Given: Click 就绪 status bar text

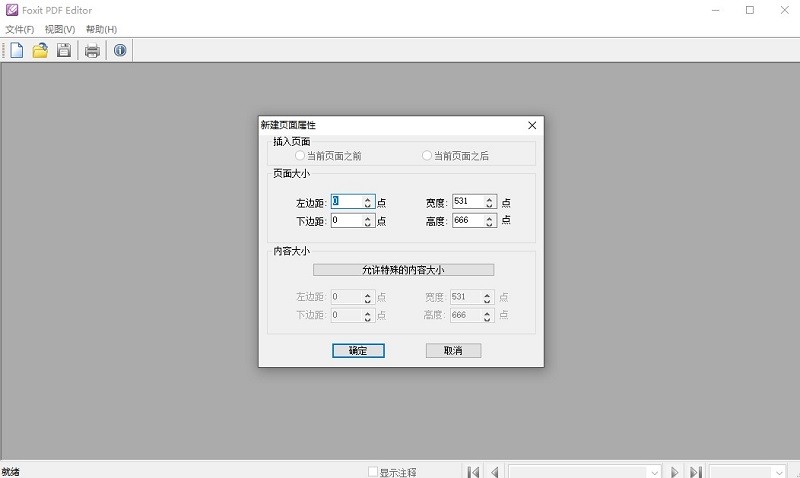Looking at the screenshot, I should pos(10,472).
